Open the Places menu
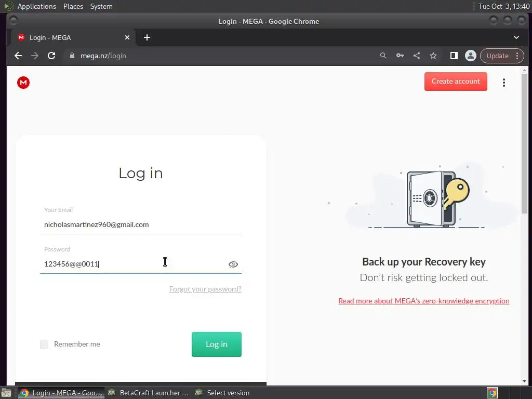The image size is (532, 399). [73, 6]
